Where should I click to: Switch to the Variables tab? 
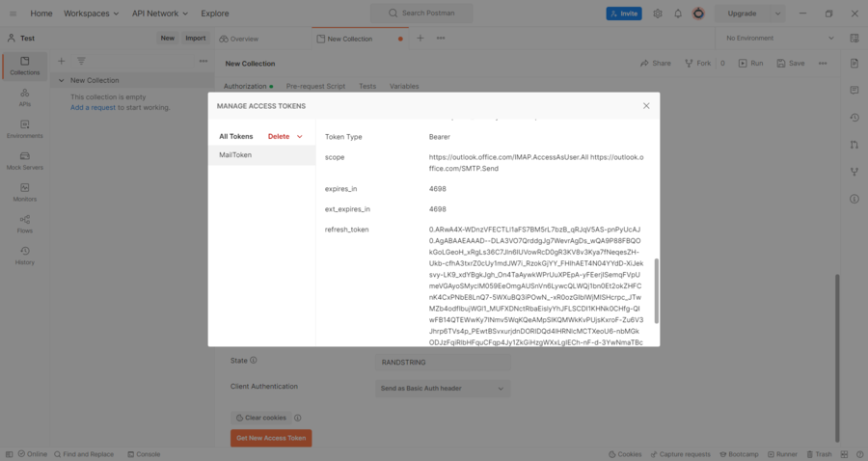click(x=404, y=87)
